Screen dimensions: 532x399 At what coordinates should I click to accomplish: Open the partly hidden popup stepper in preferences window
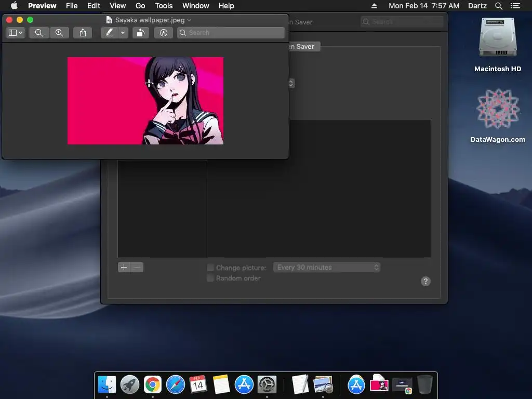click(x=291, y=84)
